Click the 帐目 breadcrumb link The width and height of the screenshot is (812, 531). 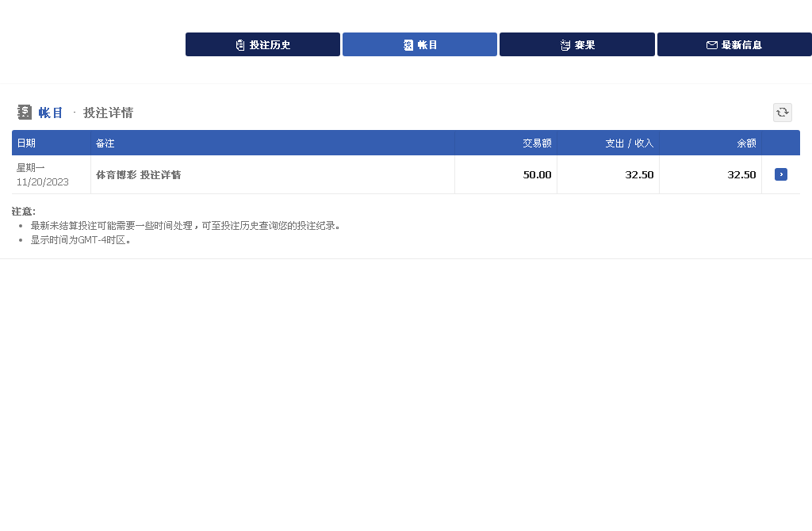pyautogui.click(x=51, y=113)
